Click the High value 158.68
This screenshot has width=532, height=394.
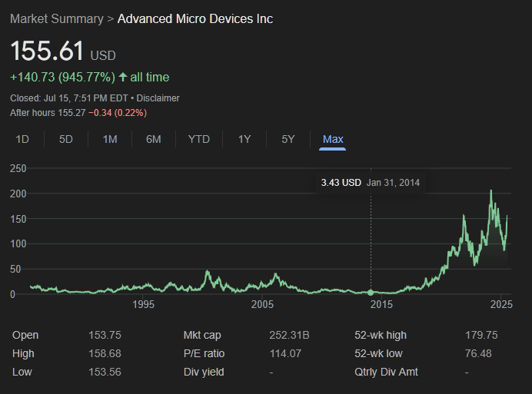[x=105, y=353]
